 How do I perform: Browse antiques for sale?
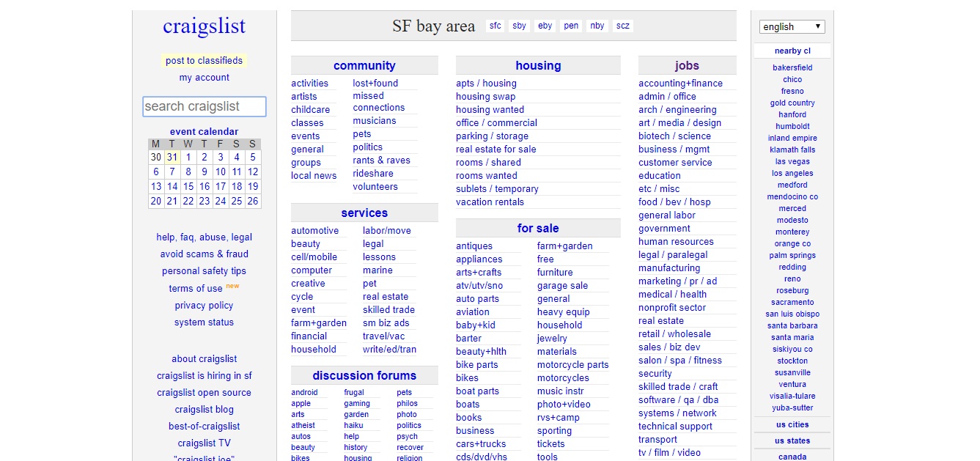point(474,246)
